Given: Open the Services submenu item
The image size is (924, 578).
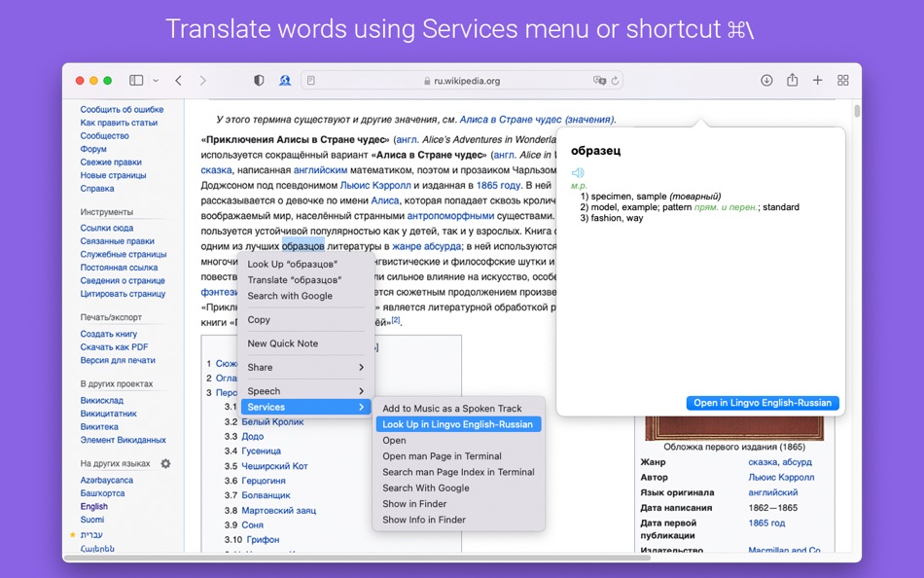Looking at the screenshot, I should [x=305, y=407].
